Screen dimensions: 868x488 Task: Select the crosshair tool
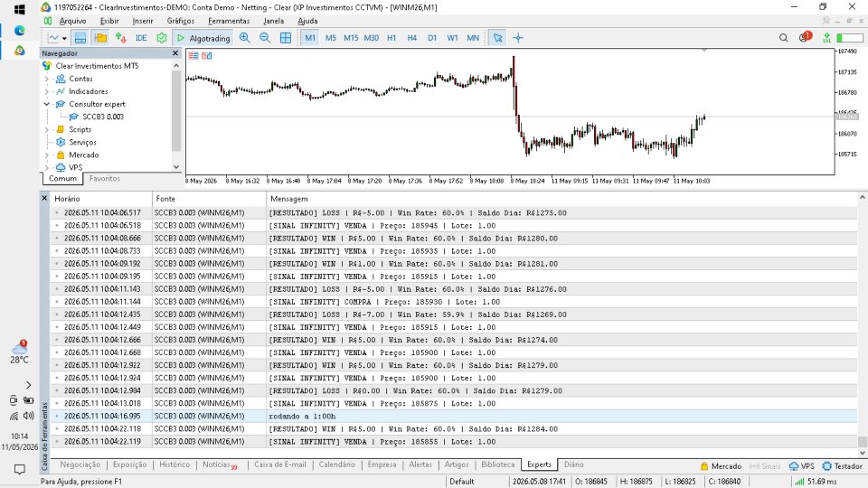pos(518,38)
